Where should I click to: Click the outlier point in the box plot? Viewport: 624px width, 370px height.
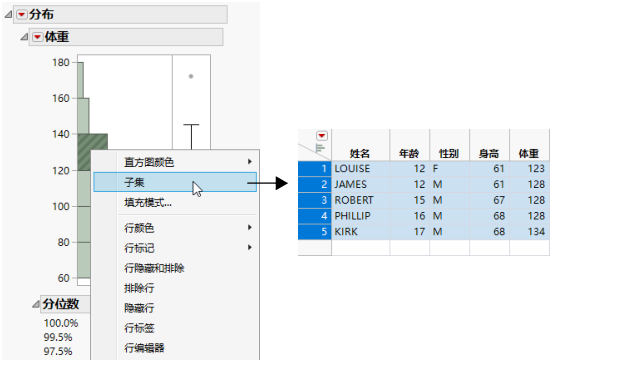click(191, 76)
